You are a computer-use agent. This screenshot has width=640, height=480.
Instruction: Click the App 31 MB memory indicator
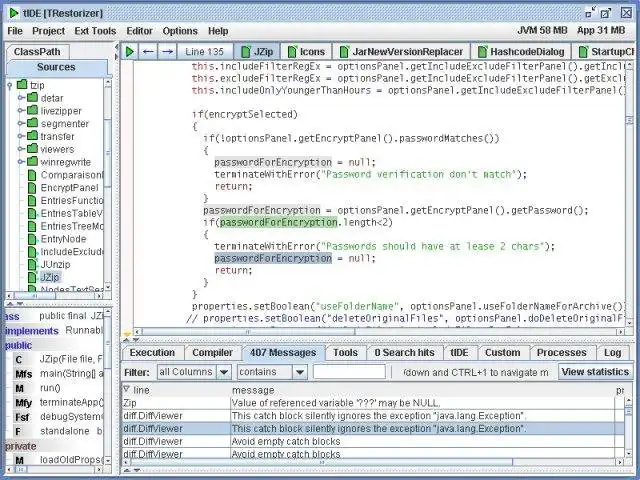[x=601, y=31]
